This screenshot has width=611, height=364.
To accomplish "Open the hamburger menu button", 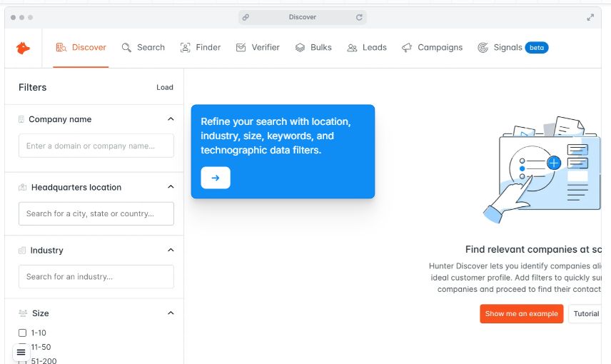I will point(21,353).
